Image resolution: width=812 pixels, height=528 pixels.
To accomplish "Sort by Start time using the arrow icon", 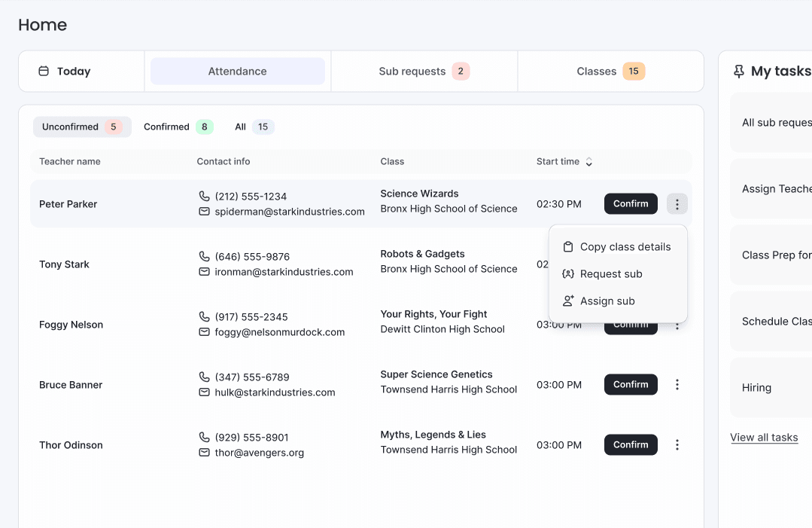I will [x=588, y=162].
